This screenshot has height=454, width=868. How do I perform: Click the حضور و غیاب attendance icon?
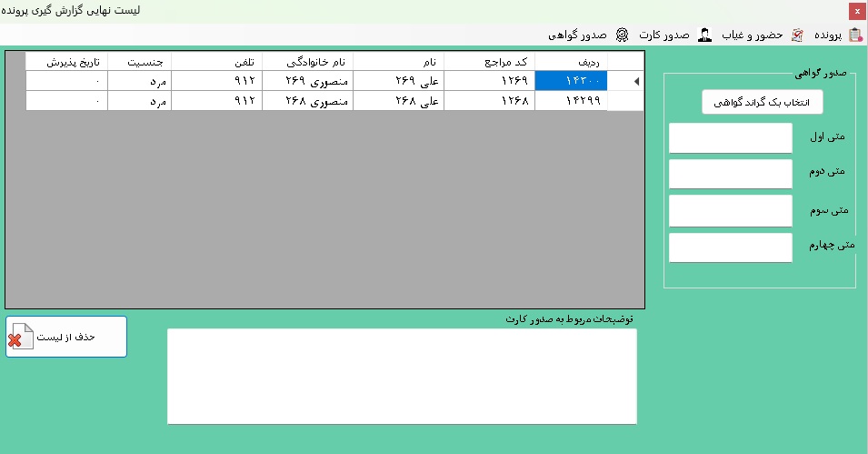pyautogui.click(x=797, y=35)
